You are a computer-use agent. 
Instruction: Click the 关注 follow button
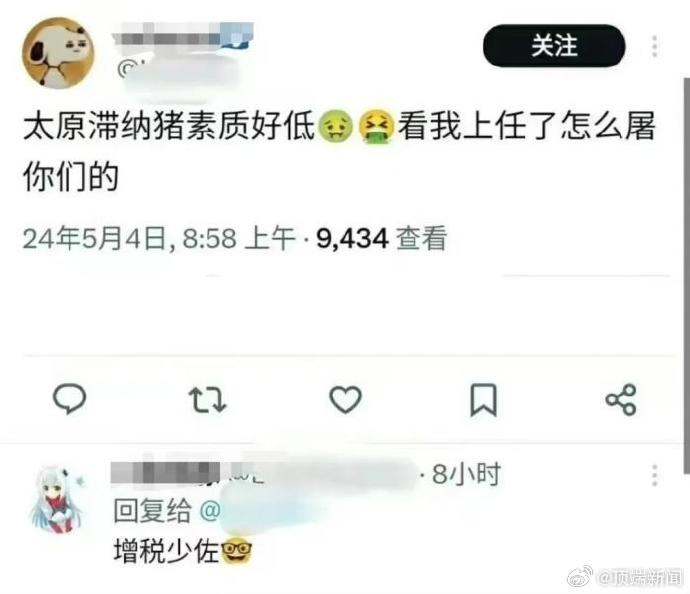554,46
